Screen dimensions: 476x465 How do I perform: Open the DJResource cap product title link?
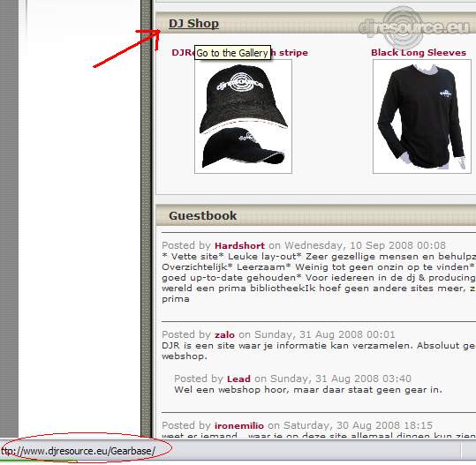pyautogui.click(x=240, y=52)
